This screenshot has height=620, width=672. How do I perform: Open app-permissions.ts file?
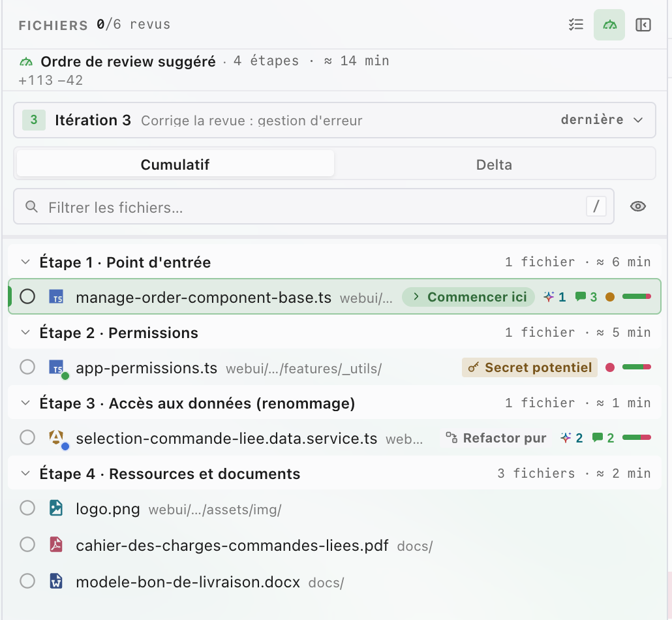tap(147, 368)
